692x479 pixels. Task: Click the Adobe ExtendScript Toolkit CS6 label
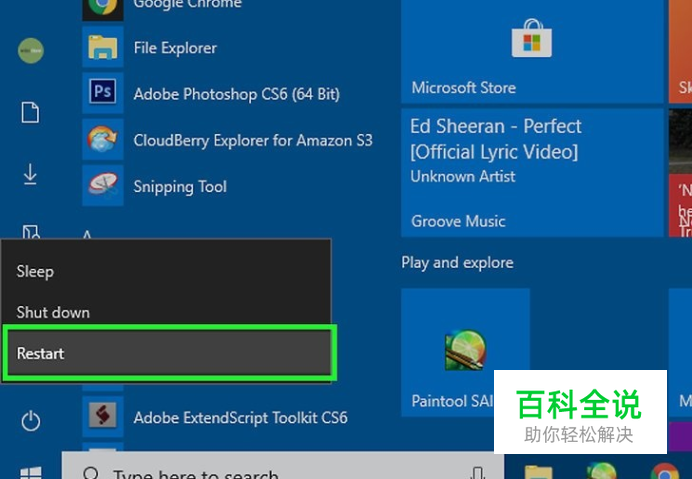(241, 417)
